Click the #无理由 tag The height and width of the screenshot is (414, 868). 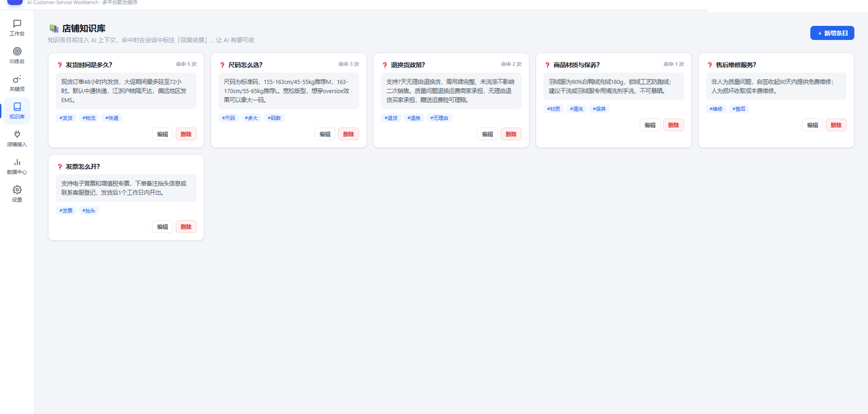[x=439, y=118]
